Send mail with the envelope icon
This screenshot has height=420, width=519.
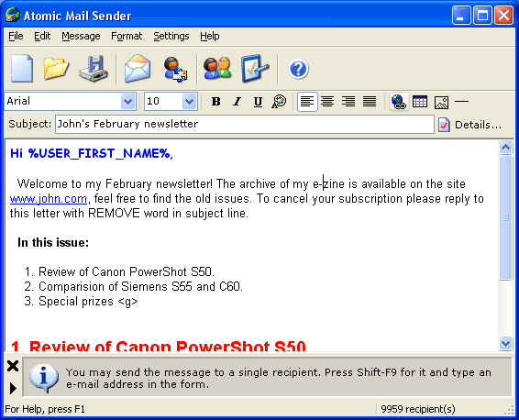point(138,69)
